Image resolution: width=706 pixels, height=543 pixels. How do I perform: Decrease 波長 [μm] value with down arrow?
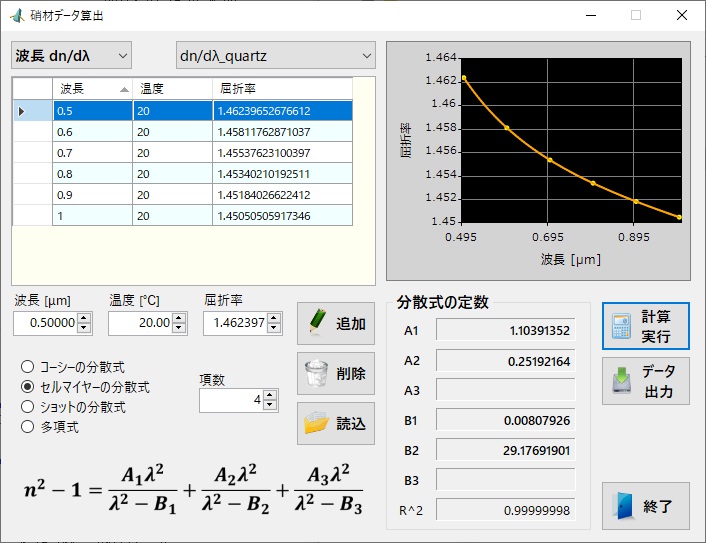tap(84, 328)
